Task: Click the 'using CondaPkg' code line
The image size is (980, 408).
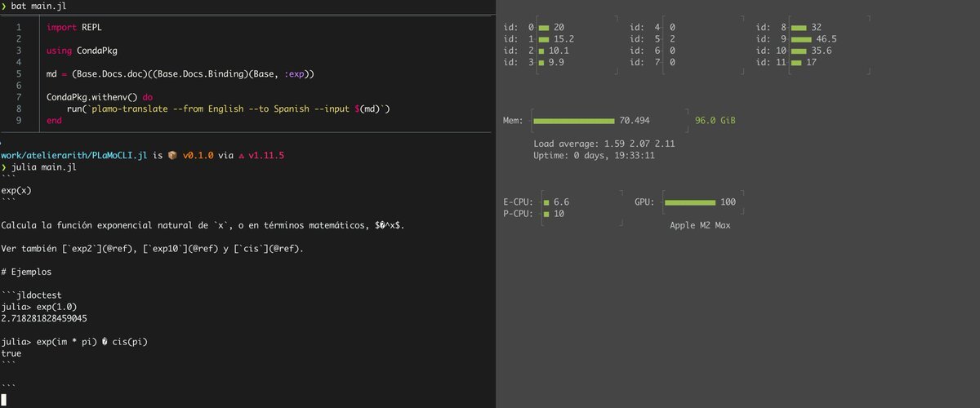Action: pyautogui.click(x=82, y=51)
